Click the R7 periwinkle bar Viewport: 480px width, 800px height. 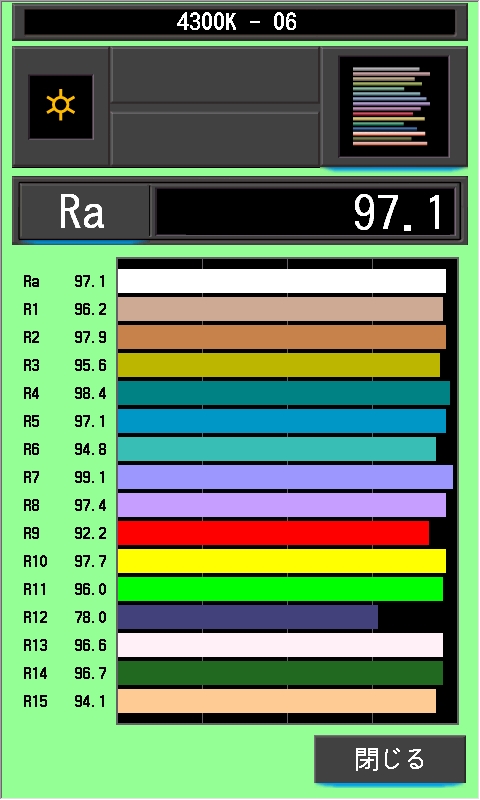point(285,477)
